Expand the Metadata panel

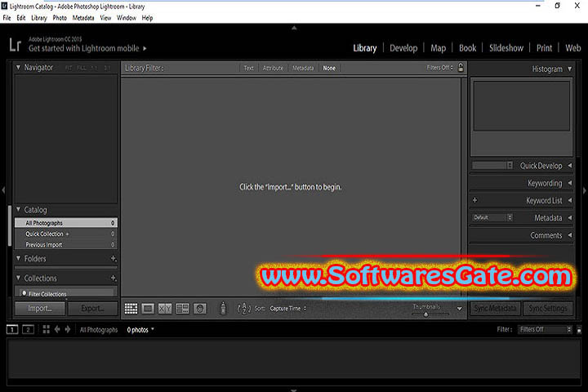click(x=570, y=217)
